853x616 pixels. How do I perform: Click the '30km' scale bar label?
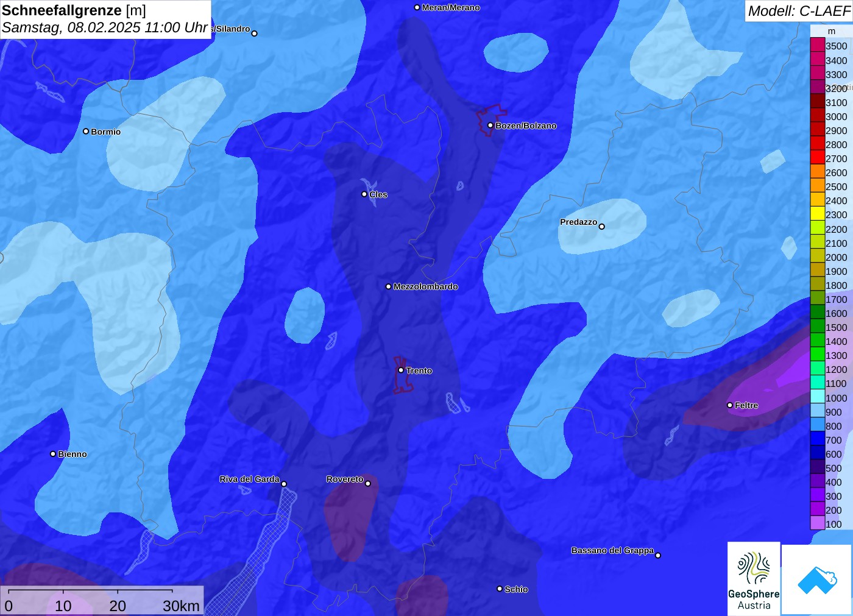coord(181,606)
